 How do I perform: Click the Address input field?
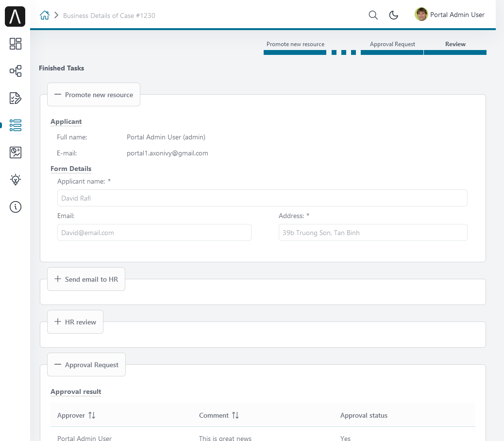[x=373, y=232]
